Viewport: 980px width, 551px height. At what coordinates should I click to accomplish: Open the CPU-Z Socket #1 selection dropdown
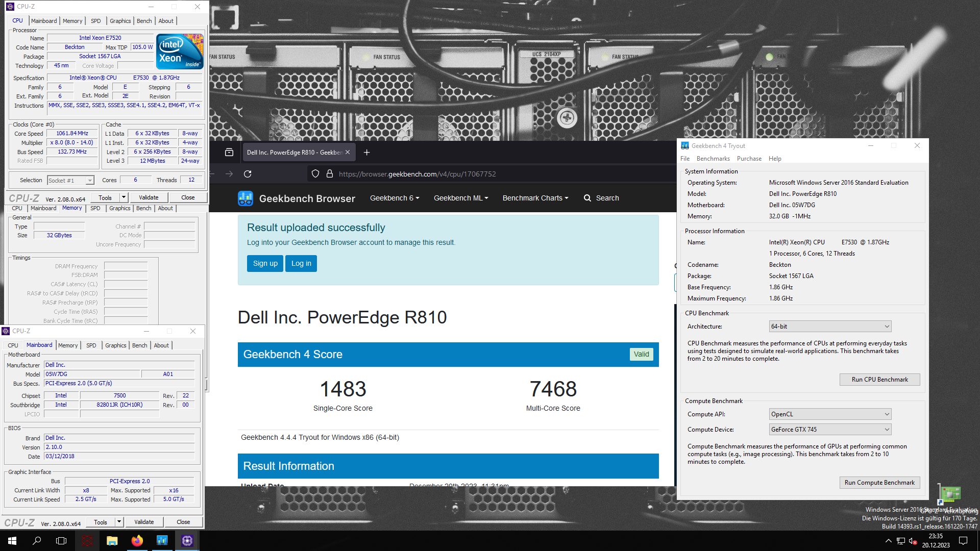pos(71,181)
